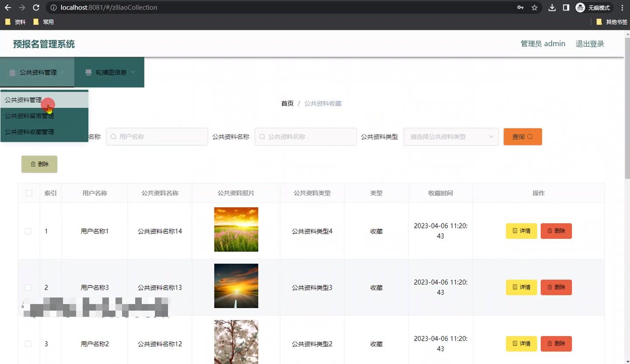This screenshot has height=364, width=630.
Task: Click the browser download icon
Action: [552, 7]
